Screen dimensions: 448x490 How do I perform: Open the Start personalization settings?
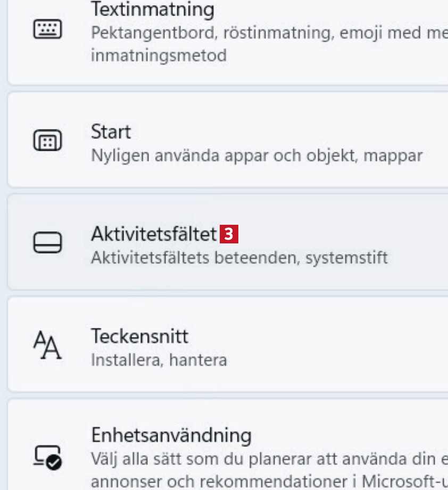coord(111,132)
